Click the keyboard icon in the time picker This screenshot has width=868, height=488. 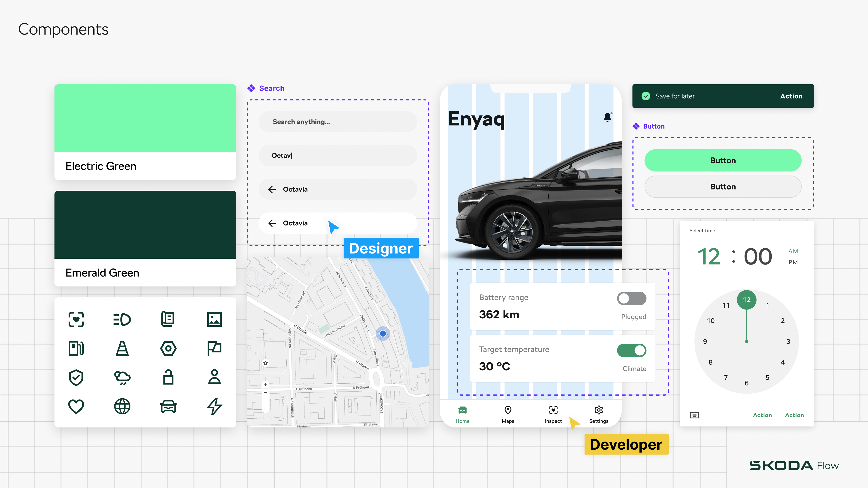[695, 415]
